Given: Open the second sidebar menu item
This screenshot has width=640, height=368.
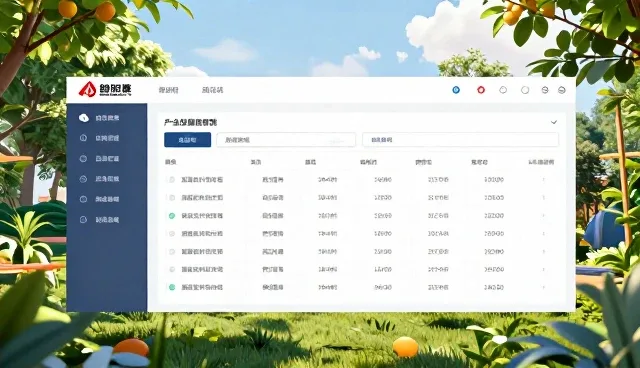Looking at the screenshot, I should pyautogui.click(x=99, y=138).
